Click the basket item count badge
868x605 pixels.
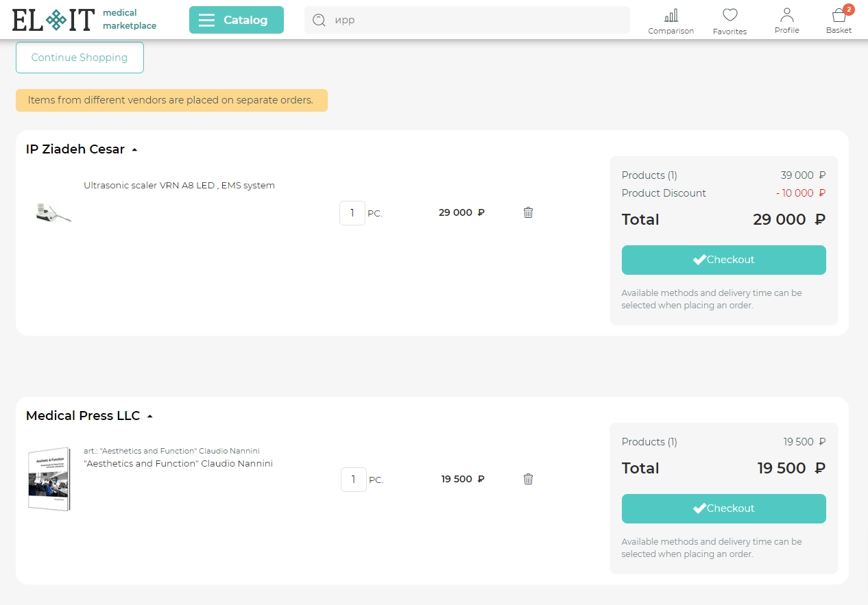tap(849, 10)
